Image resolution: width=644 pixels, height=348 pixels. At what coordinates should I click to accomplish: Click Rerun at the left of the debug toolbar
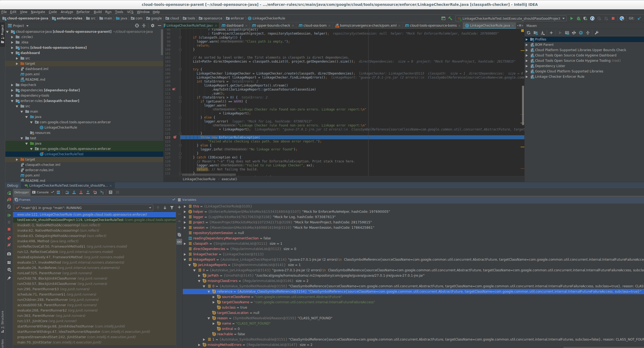point(9,200)
